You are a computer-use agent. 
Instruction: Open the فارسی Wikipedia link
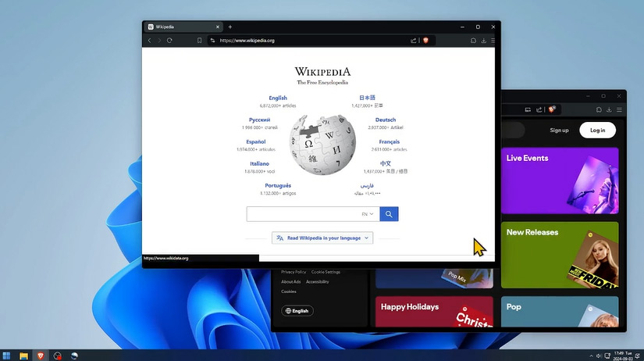point(367,185)
